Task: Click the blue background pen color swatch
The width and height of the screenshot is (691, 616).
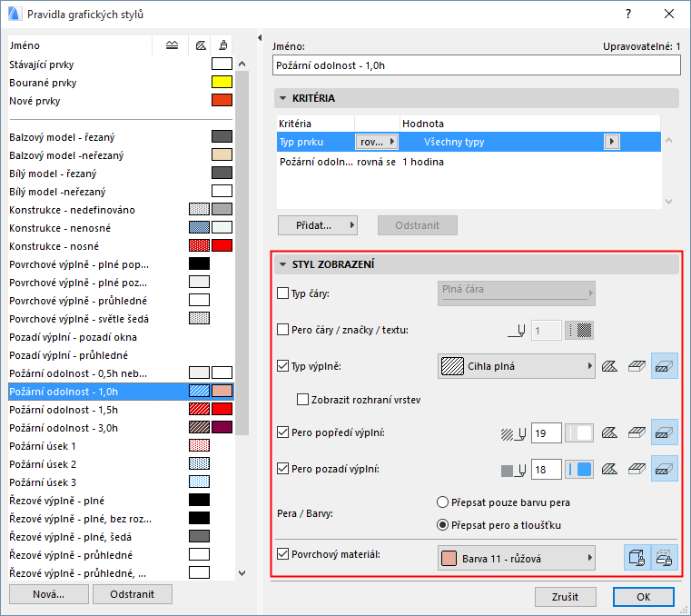Action: pyautogui.click(x=579, y=469)
